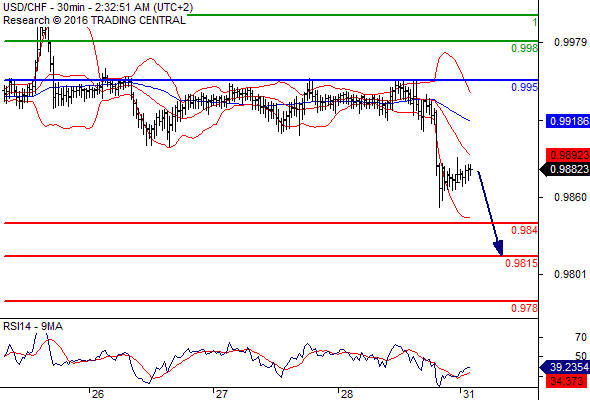Click the red 0.984 support label

524,230
